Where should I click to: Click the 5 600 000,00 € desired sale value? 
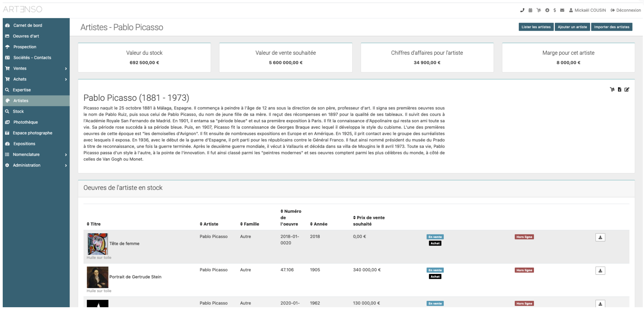(x=286, y=63)
